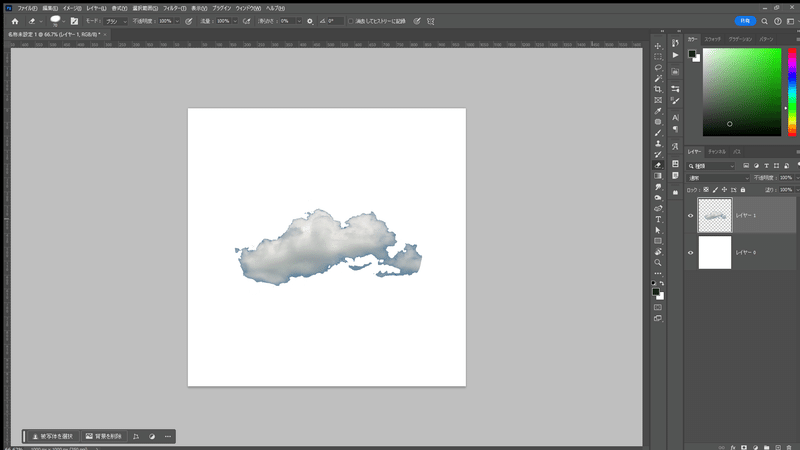The height and width of the screenshot is (450, 800).
Task: Click the blue share button
Action: pos(745,21)
